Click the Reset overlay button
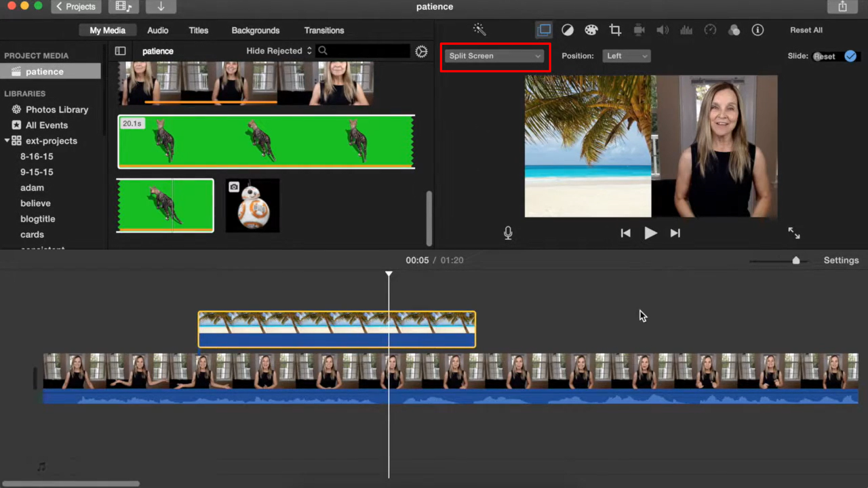Screen dimensions: 868x488 pyautogui.click(x=825, y=56)
